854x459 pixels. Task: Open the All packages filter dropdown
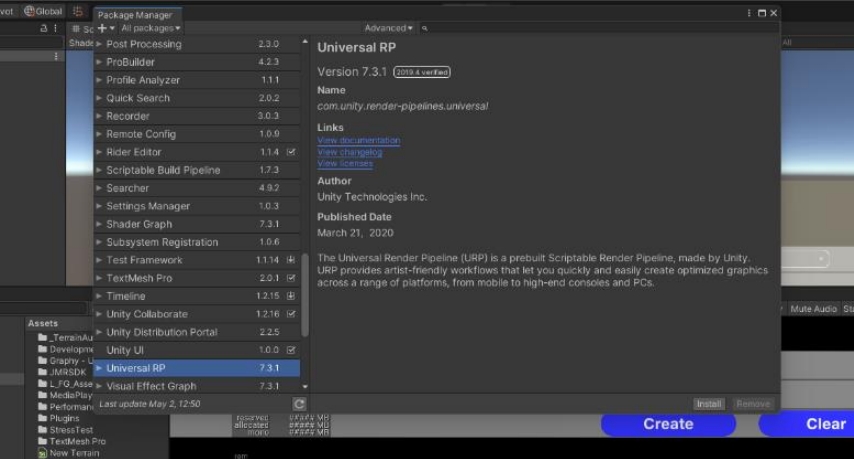(x=150, y=29)
